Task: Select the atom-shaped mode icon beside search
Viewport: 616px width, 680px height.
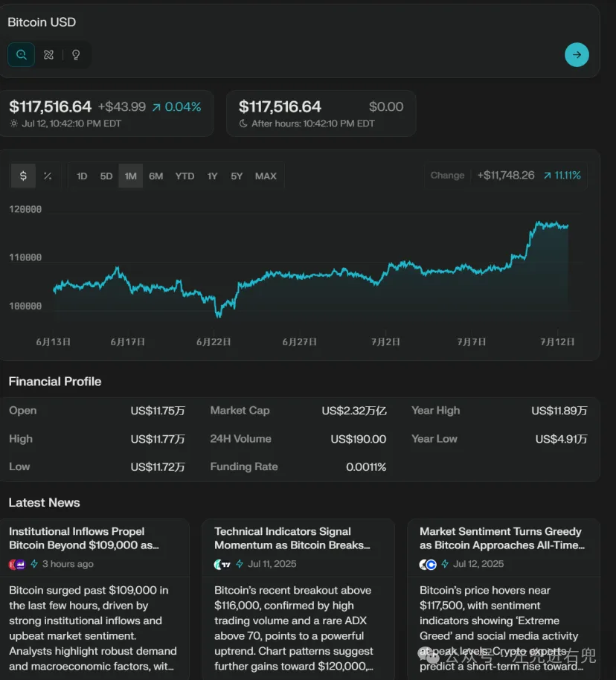Action: [49, 55]
